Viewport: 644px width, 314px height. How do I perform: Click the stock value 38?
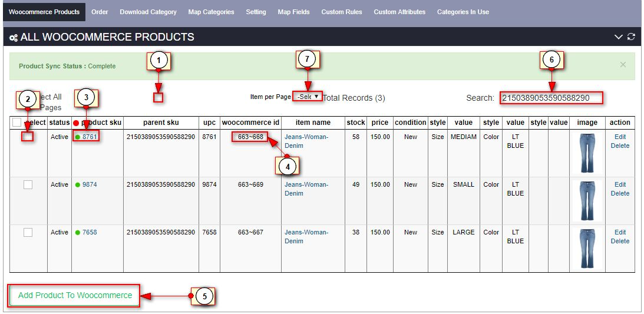(x=356, y=232)
